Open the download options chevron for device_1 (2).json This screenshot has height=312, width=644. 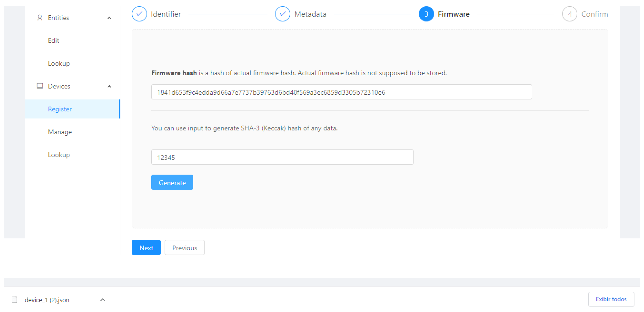102,300
